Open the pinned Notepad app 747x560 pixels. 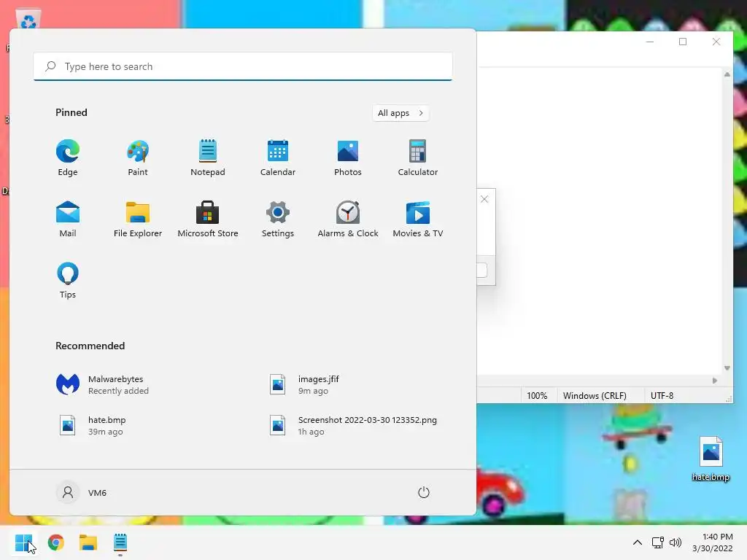[208, 158]
